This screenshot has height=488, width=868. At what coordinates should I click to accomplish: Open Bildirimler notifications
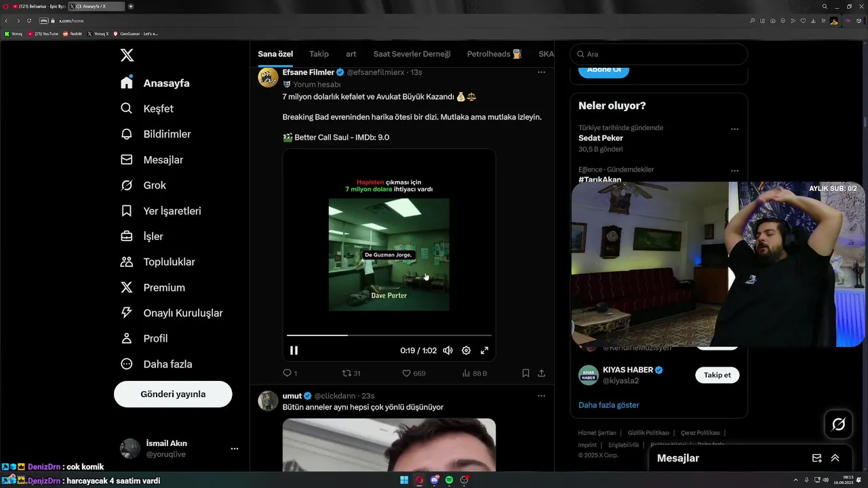pos(156,134)
